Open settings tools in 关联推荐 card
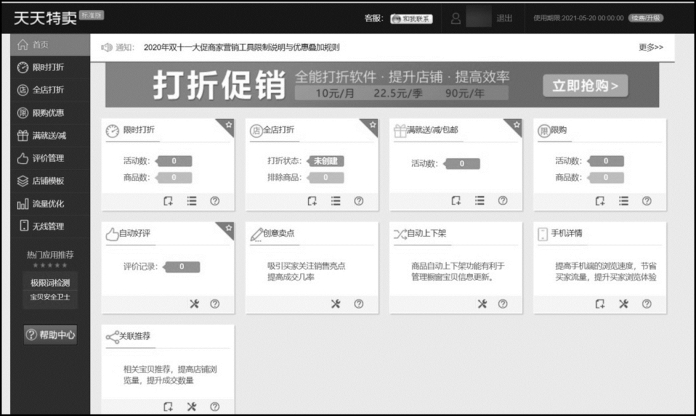696x416 pixels. coord(191,407)
